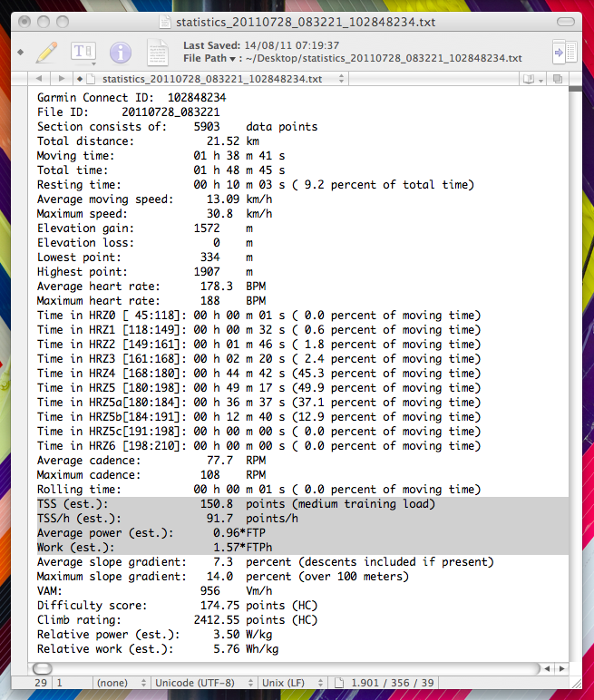Click the Average moving speed line
The height and width of the screenshot is (700, 594).
[154, 199]
